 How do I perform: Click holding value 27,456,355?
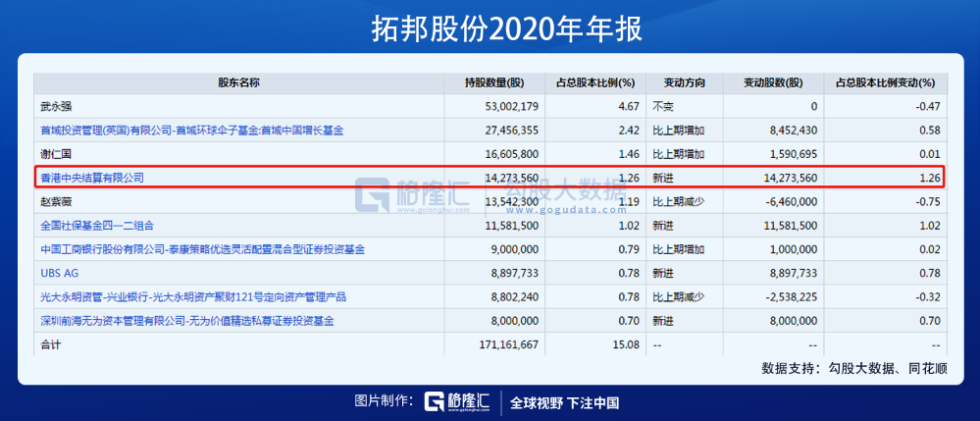click(x=511, y=131)
